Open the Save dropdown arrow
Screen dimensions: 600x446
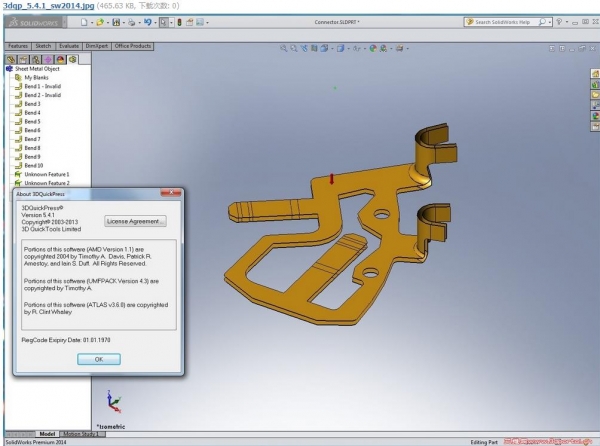(x=124, y=23)
